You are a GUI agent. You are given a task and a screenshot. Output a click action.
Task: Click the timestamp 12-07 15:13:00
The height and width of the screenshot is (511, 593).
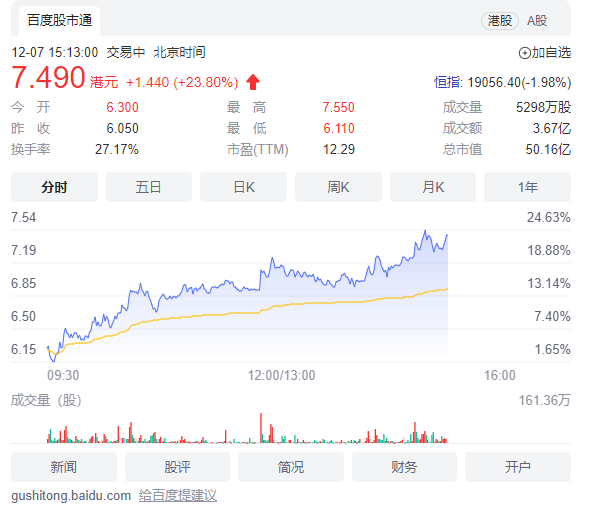[x=55, y=52]
